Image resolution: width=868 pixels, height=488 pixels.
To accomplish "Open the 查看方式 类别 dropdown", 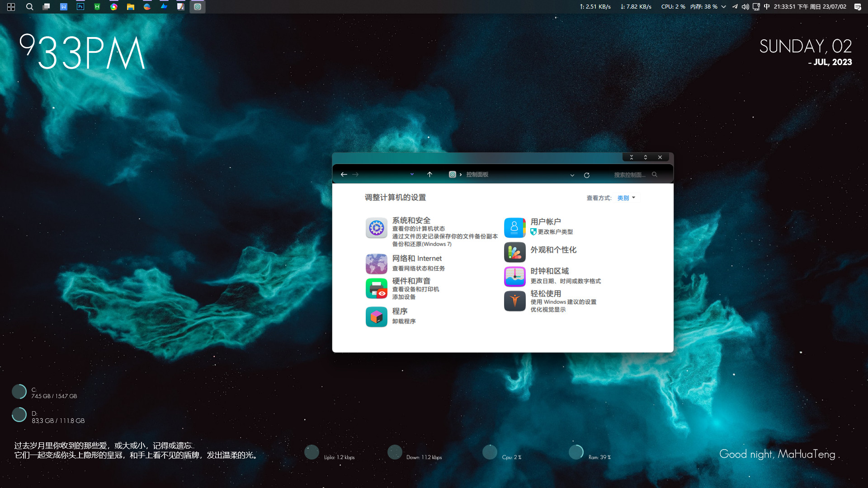I will pos(627,197).
